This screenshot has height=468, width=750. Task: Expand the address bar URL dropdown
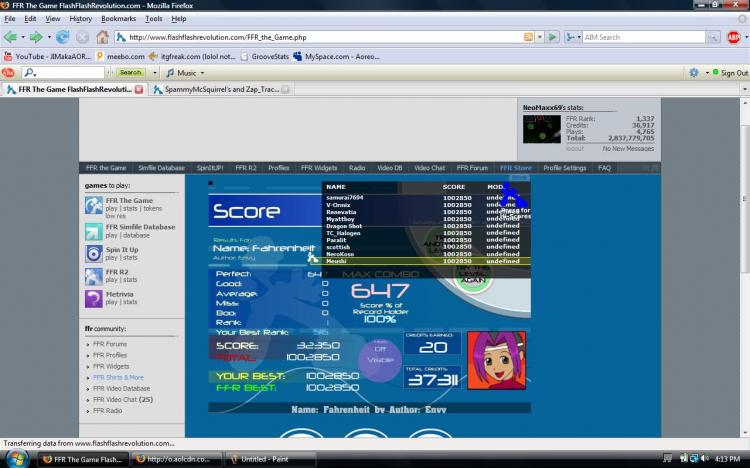click(540, 37)
